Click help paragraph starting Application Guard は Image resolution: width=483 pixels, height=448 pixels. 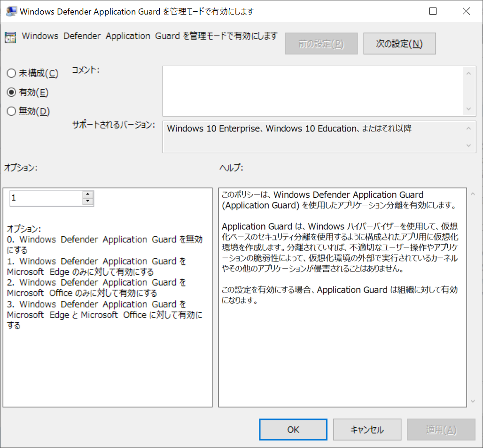tap(340, 247)
